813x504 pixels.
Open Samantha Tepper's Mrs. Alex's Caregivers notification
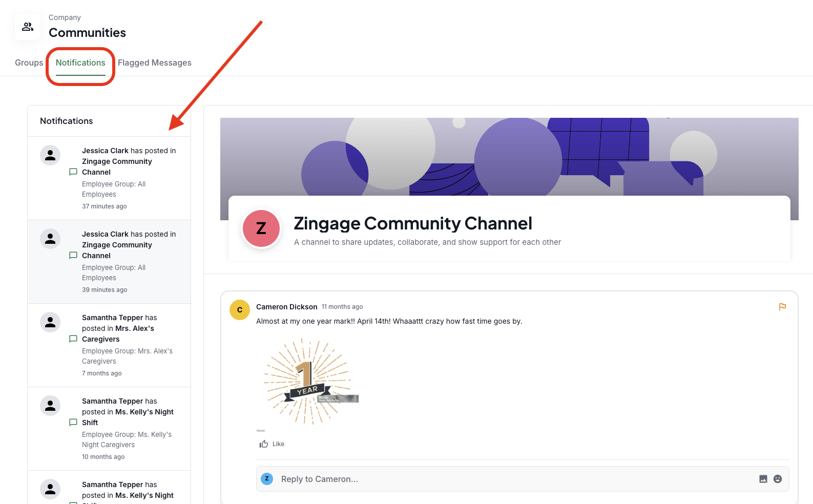pos(109,345)
